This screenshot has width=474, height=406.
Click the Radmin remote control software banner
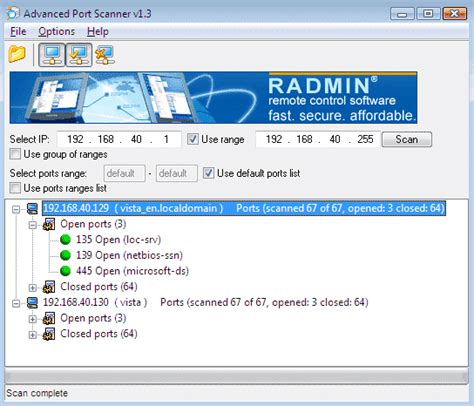pyautogui.click(x=213, y=97)
